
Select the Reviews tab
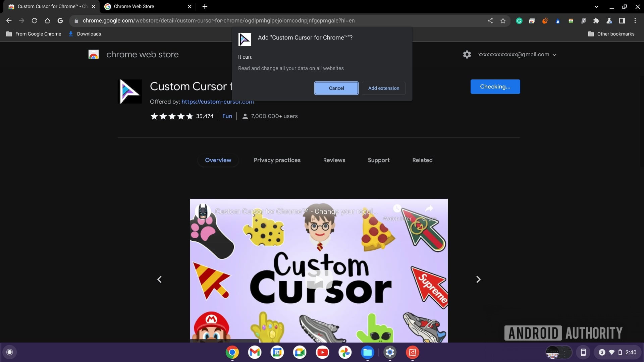click(334, 160)
